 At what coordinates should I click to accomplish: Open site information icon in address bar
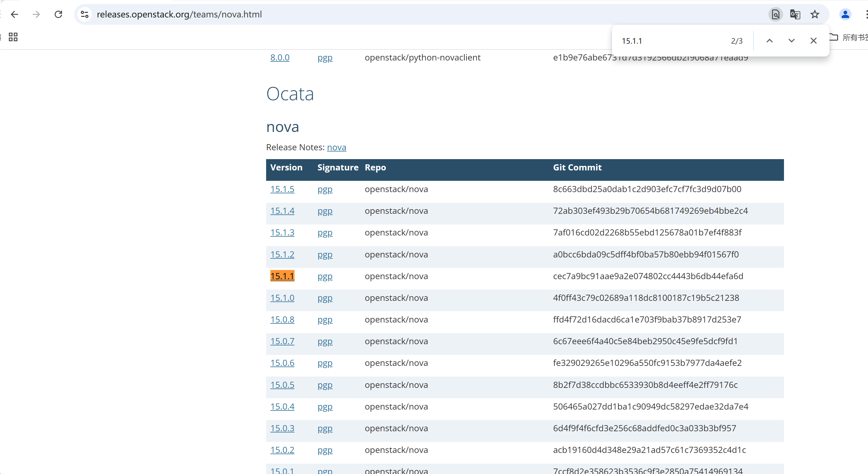[x=85, y=14]
